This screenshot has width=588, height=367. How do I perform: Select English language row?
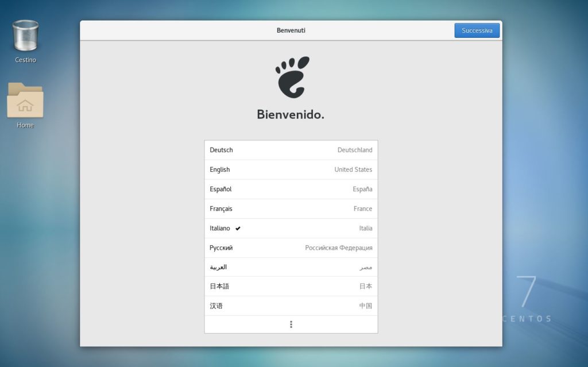[291, 169]
